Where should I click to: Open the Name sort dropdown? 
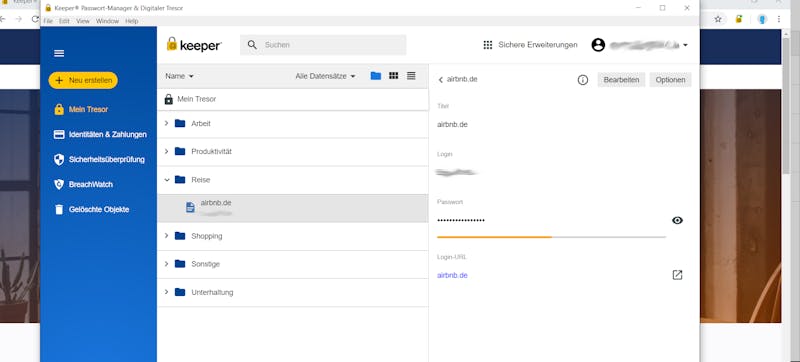[x=180, y=76]
